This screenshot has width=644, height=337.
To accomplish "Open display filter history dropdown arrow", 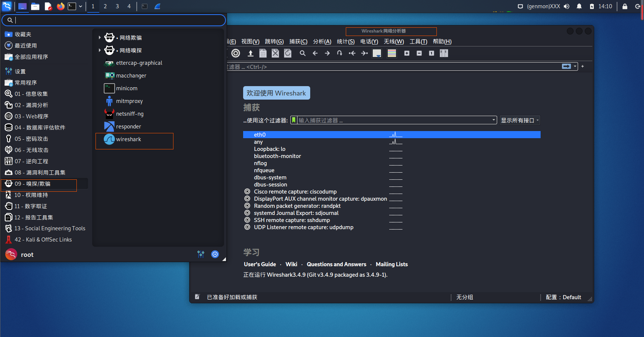I will 575,66.
